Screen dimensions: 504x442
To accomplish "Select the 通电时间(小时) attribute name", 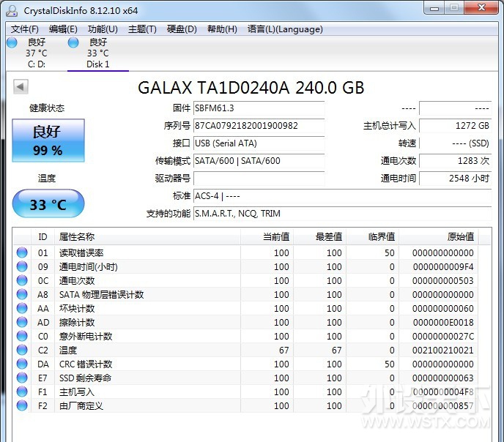I will 89,267.
